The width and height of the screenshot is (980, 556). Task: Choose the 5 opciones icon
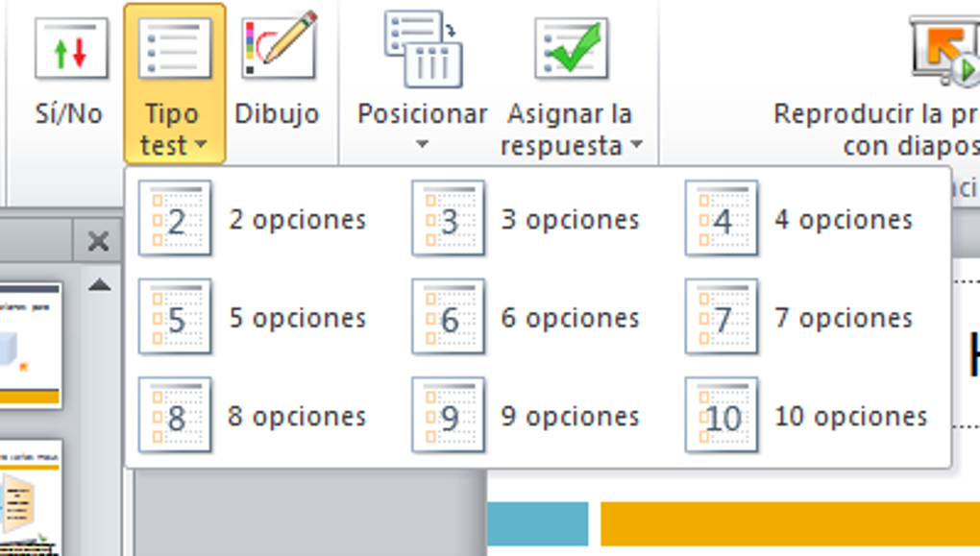[x=175, y=317]
